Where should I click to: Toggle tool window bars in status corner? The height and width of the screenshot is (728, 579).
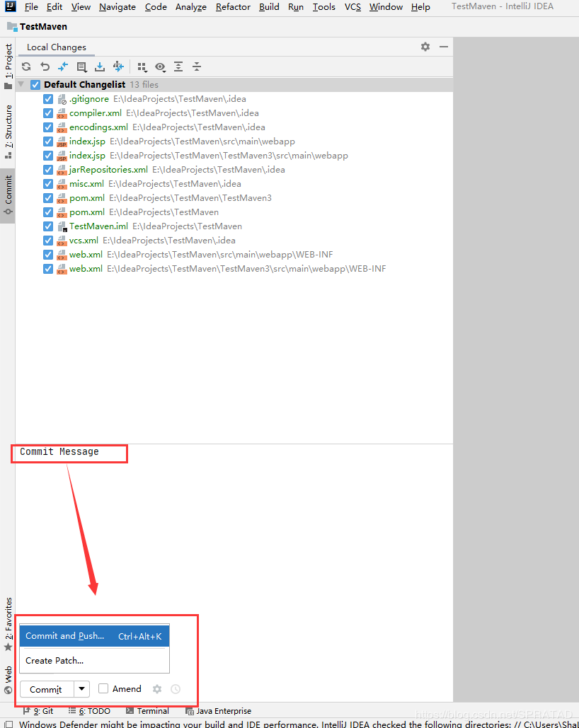tap(8, 724)
